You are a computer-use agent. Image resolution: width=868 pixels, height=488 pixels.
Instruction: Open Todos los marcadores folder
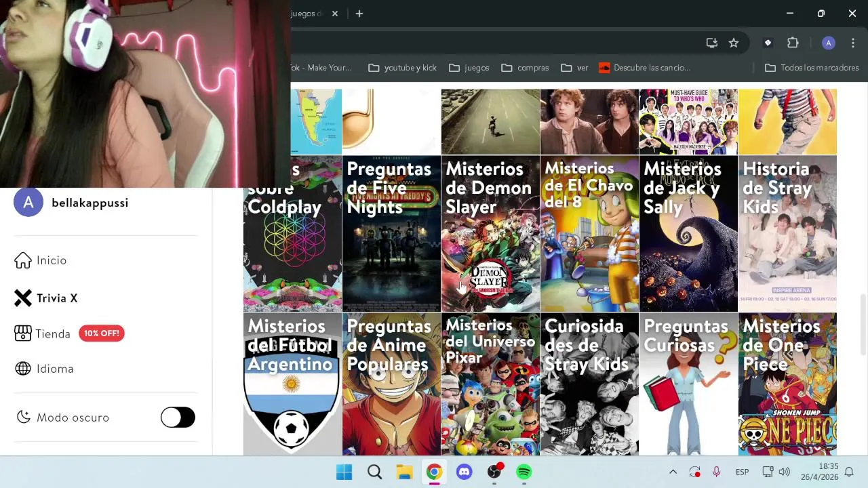tap(811, 68)
